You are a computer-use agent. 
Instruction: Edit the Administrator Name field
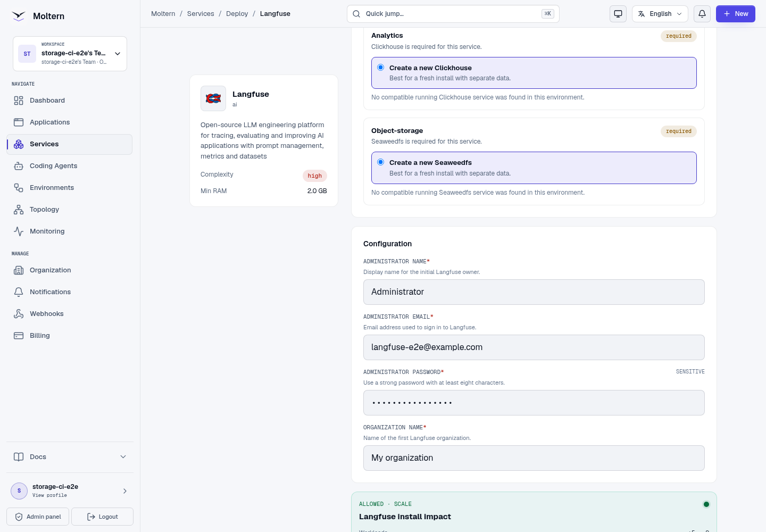tap(534, 292)
